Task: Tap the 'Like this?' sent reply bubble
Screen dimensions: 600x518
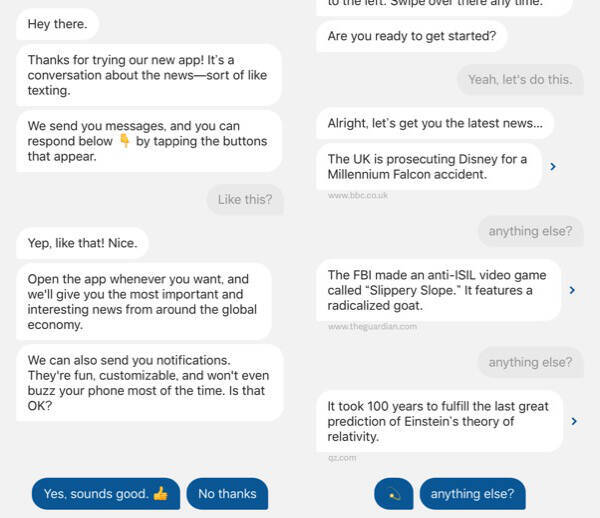Action: (244, 199)
